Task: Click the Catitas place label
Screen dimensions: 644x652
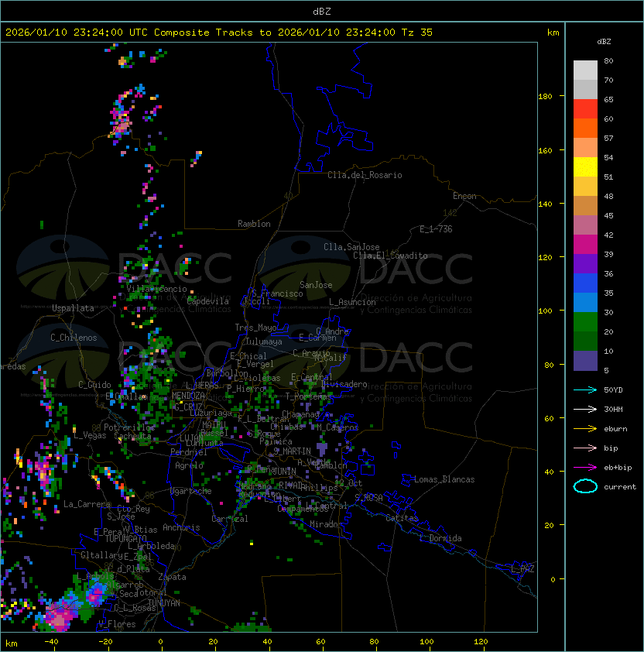Action: point(402,519)
